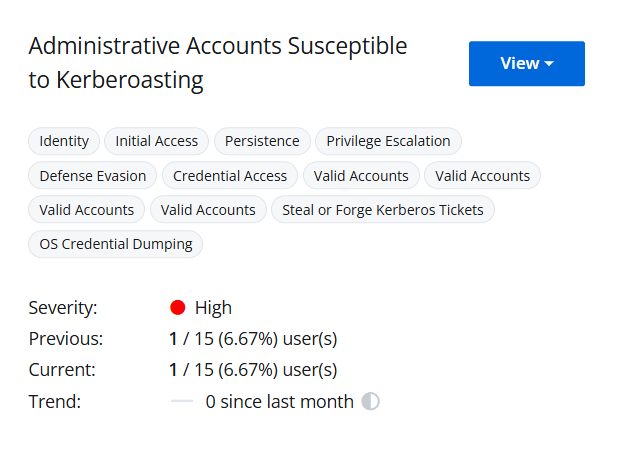Click the Previous value 1 / 15 (6.67%) user(s)
640x450 pixels.
pos(253,339)
